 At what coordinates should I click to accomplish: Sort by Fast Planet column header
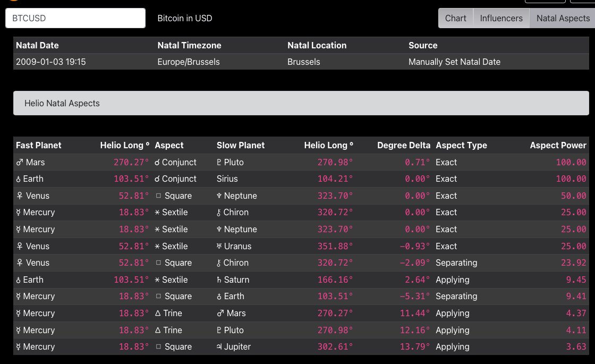click(38, 146)
